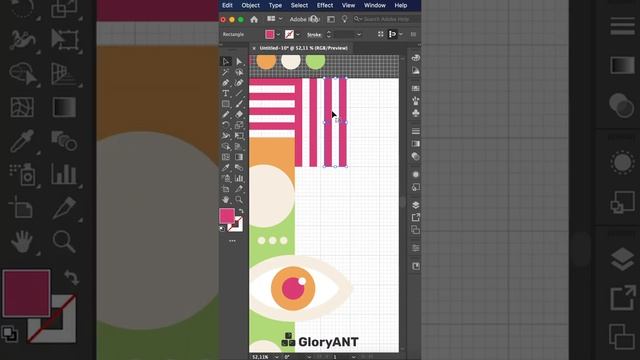Open the Window menu

[375, 5]
